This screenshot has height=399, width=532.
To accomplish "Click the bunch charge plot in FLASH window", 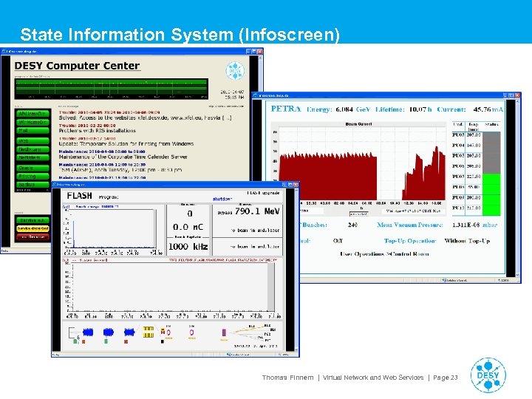I will coord(112,228).
